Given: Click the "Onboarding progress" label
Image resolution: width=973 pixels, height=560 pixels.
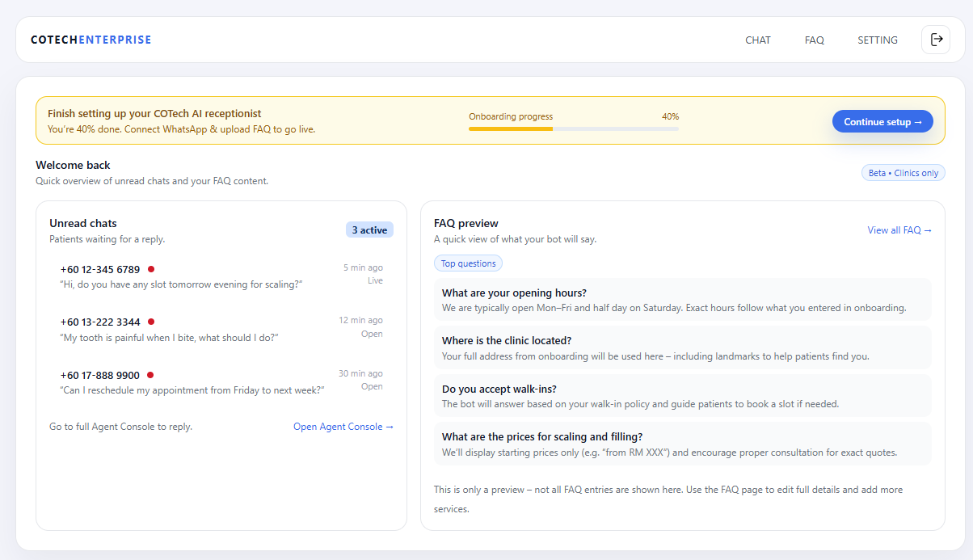Looking at the screenshot, I should (x=511, y=116).
